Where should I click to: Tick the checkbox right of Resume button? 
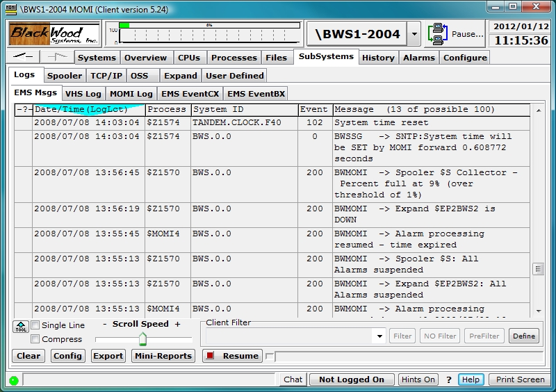click(x=270, y=357)
